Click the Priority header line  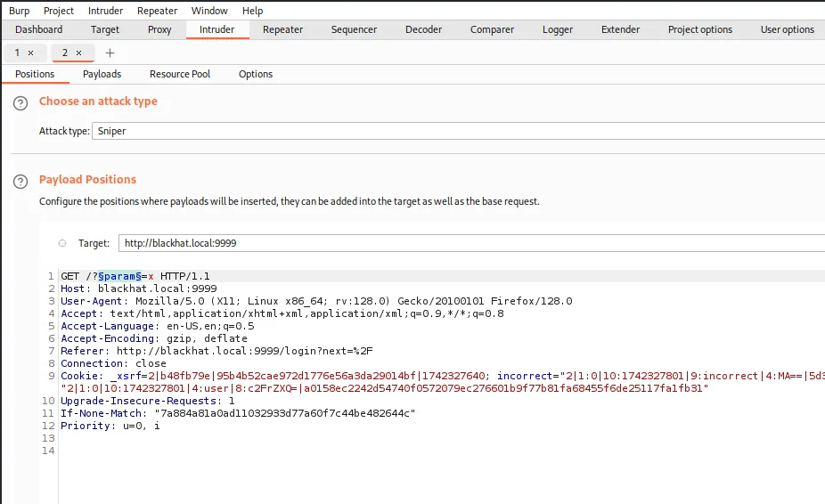pyautogui.click(x=110, y=426)
